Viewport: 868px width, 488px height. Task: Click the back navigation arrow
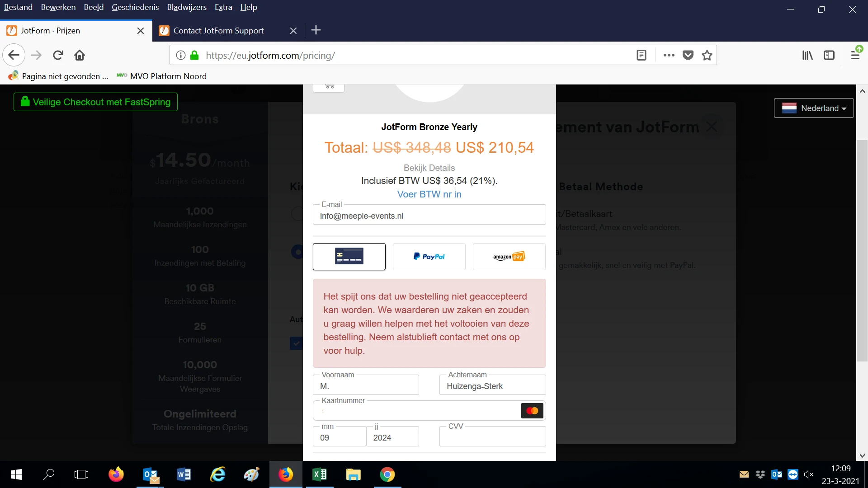[x=14, y=55]
